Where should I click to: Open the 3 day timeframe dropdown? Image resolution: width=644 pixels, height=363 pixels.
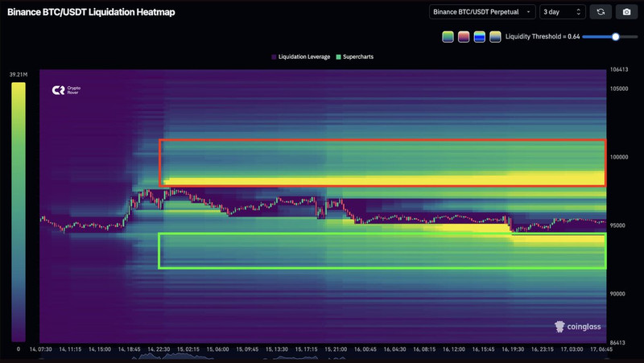coord(562,12)
